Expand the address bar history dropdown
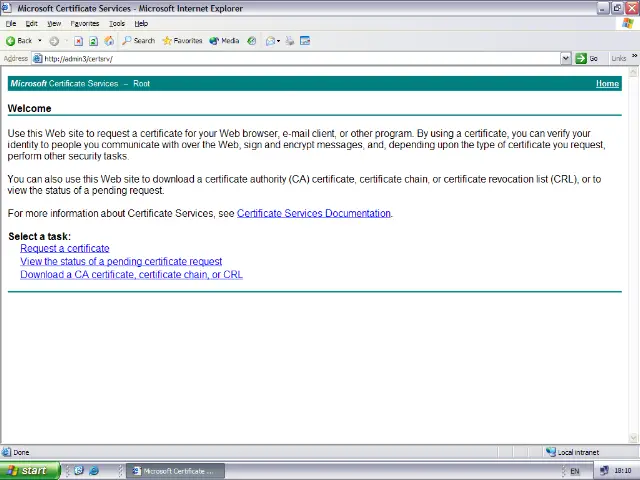 [x=566, y=59]
